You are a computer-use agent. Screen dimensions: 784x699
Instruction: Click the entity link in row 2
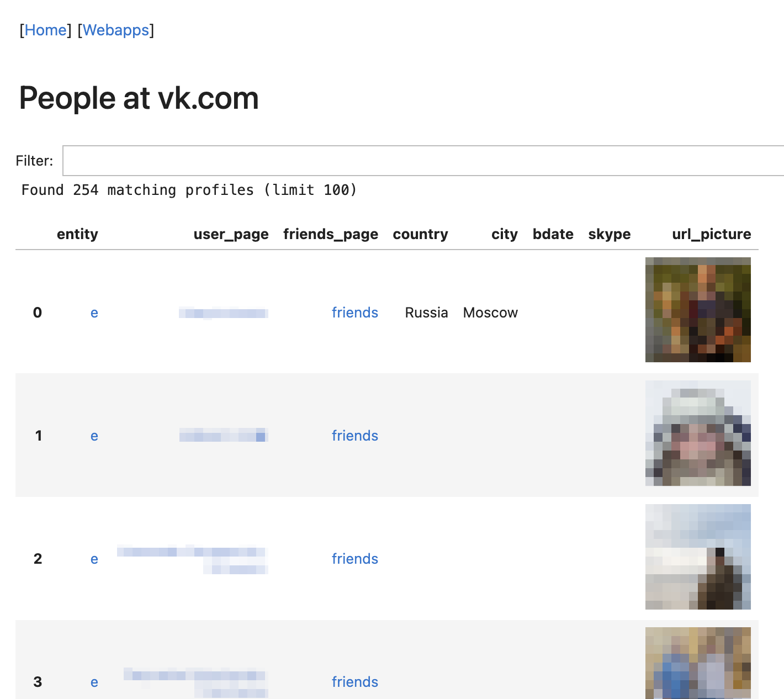click(x=94, y=559)
